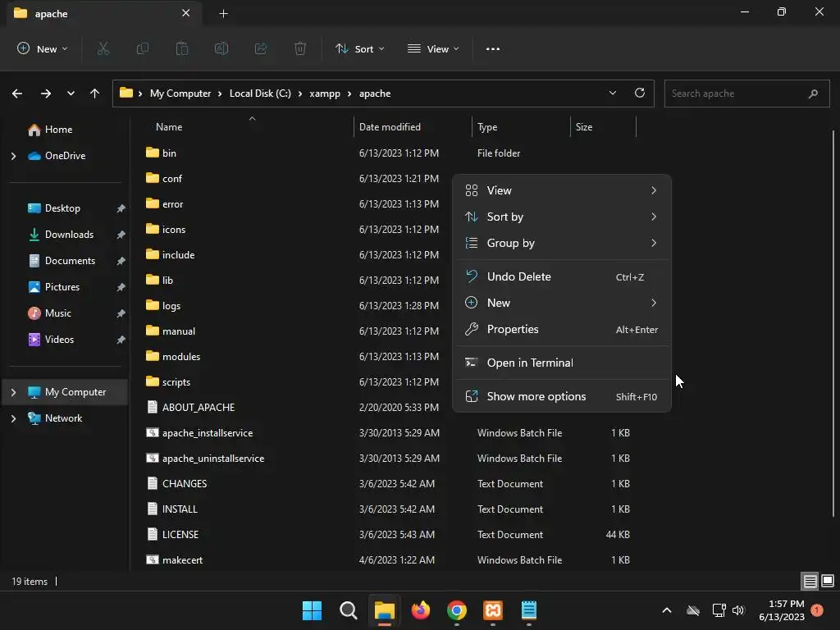Open recent locations dropdown chevron
The width and height of the screenshot is (840, 630).
[71, 94]
